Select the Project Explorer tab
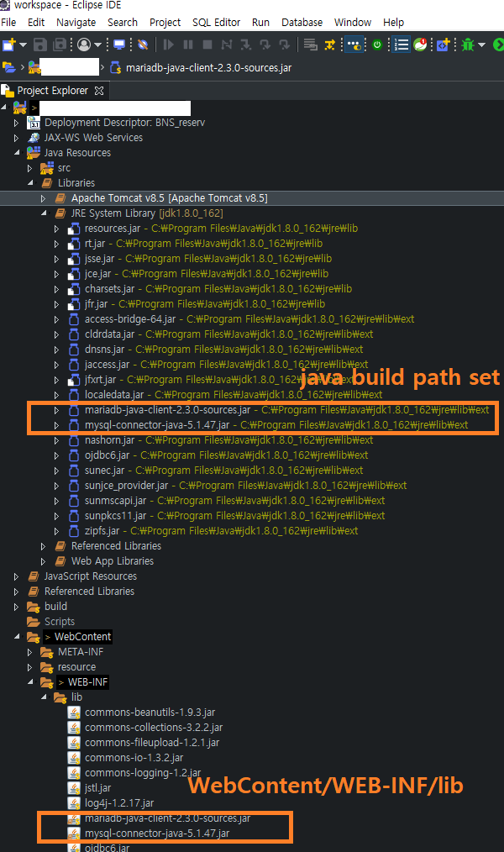Image resolution: width=504 pixels, height=852 pixels. point(52,91)
